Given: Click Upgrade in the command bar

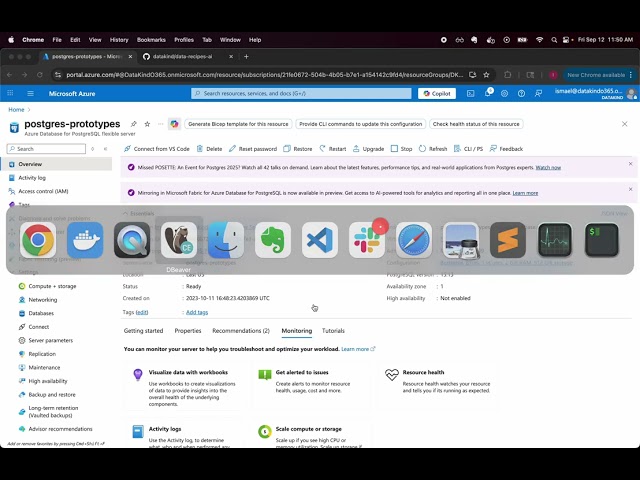Looking at the screenshot, I should click(369, 149).
